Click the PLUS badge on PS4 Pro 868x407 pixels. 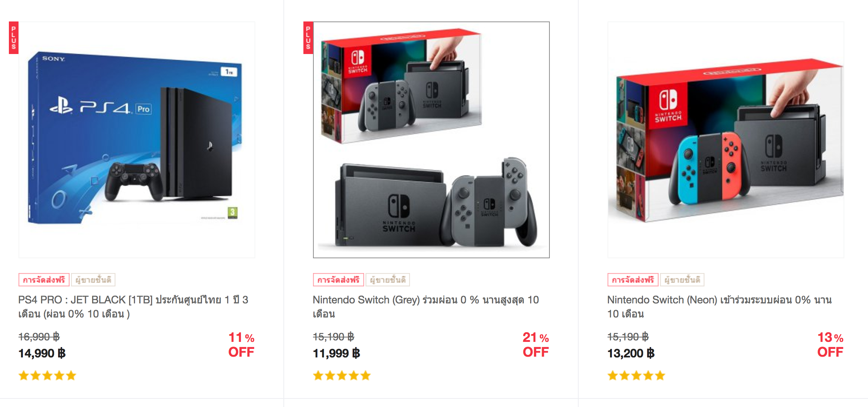(x=14, y=38)
